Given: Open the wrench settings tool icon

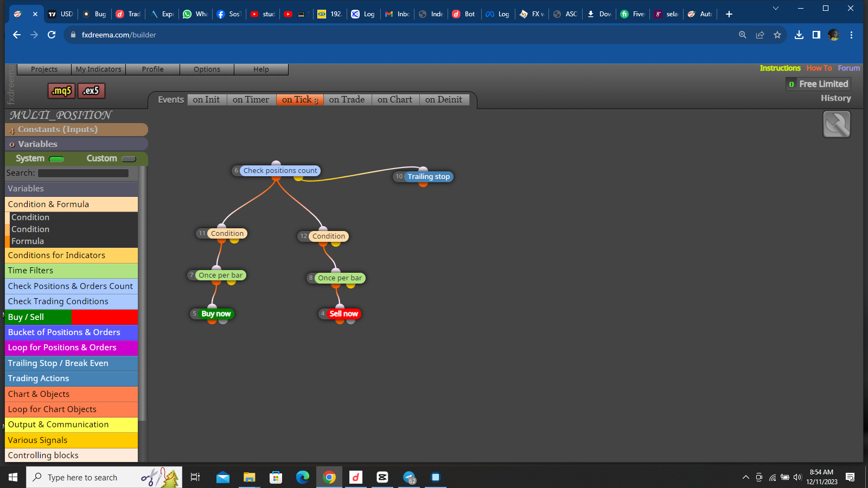Looking at the screenshot, I should pos(837,124).
